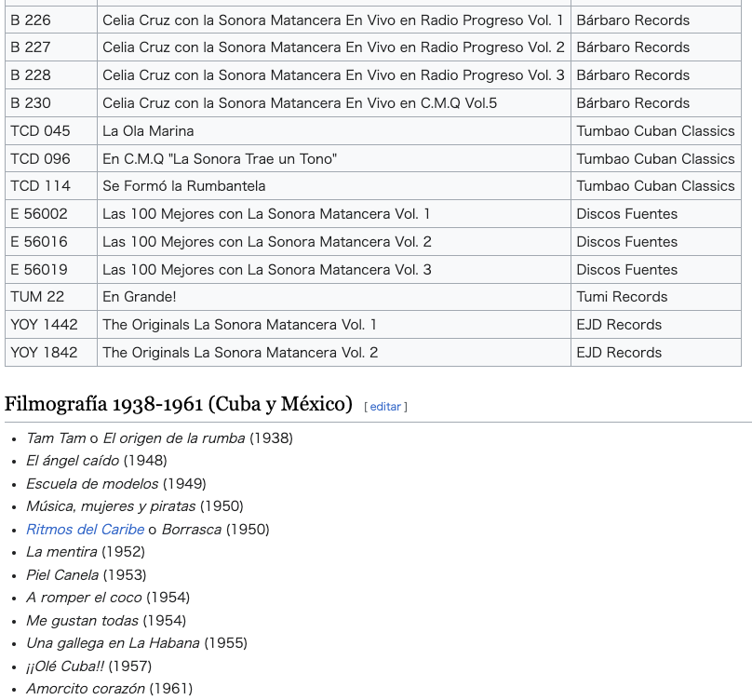Select catalog number B 228 cell
Image resolution: width=752 pixels, height=700 pixels.
(51, 74)
